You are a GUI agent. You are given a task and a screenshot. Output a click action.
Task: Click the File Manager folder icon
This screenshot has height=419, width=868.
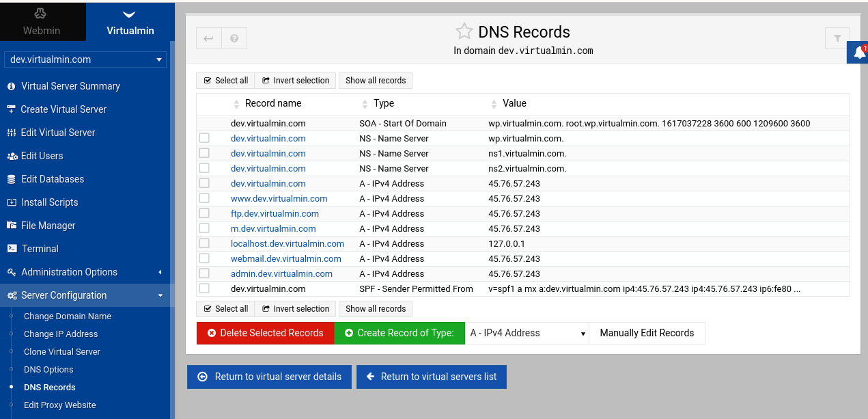coord(12,226)
